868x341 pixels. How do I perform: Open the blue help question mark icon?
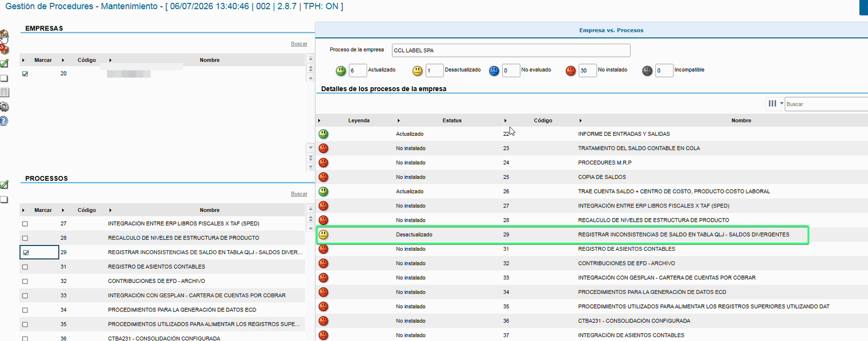[x=4, y=121]
